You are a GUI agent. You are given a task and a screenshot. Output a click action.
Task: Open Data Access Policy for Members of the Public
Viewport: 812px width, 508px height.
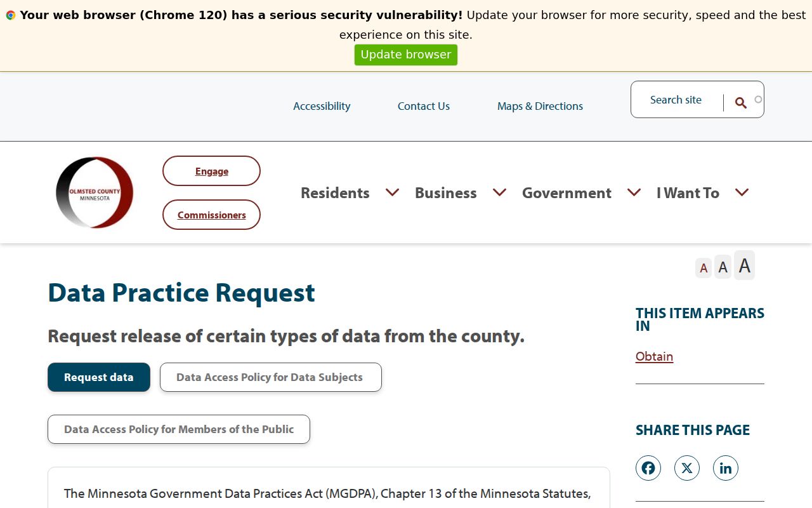tap(179, 429)
